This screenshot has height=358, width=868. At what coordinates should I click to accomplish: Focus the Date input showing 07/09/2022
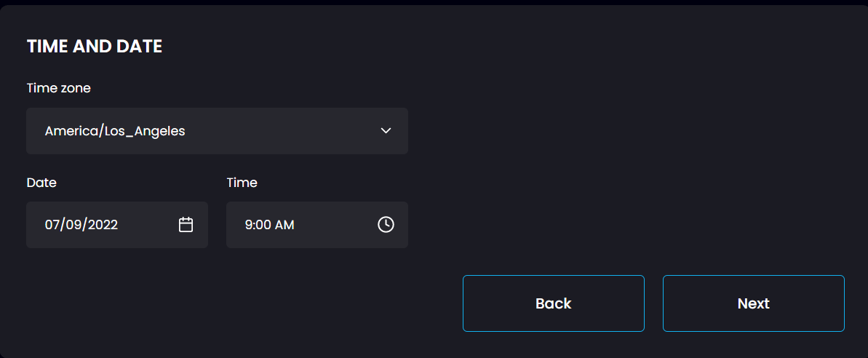click(117, 225)
